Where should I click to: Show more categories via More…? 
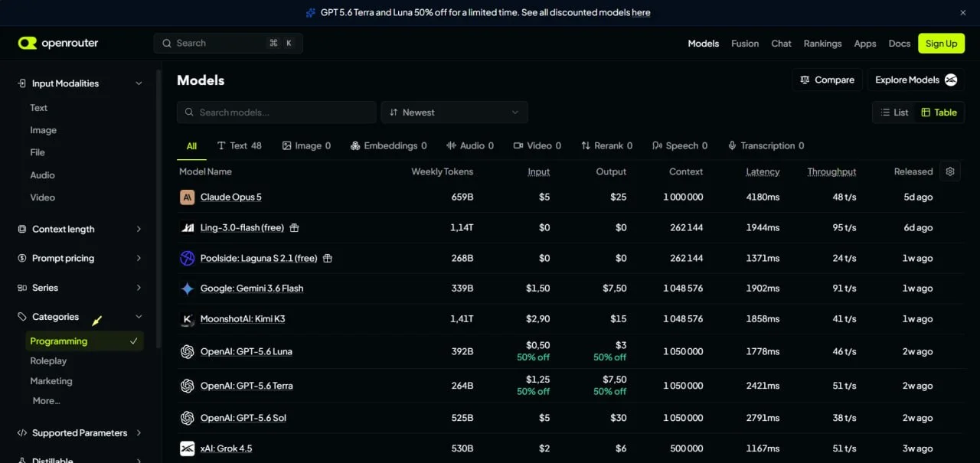[x=46, y=401]
